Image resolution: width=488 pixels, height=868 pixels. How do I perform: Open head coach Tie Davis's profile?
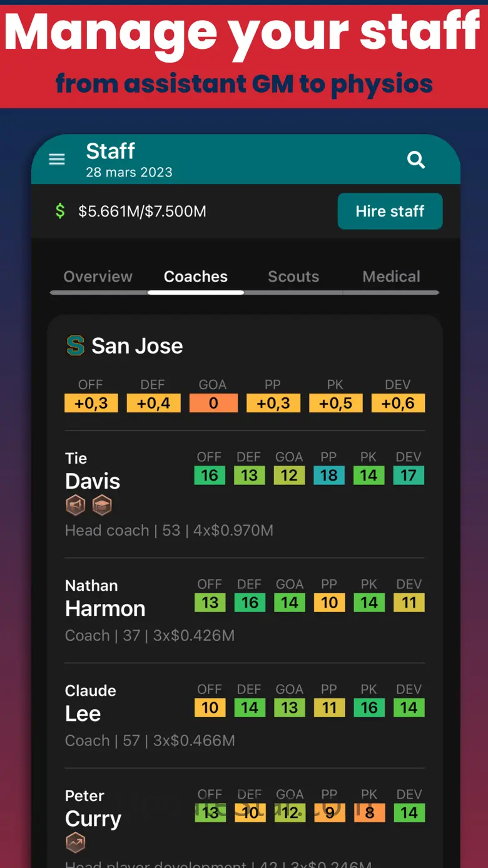click(93, 481)
